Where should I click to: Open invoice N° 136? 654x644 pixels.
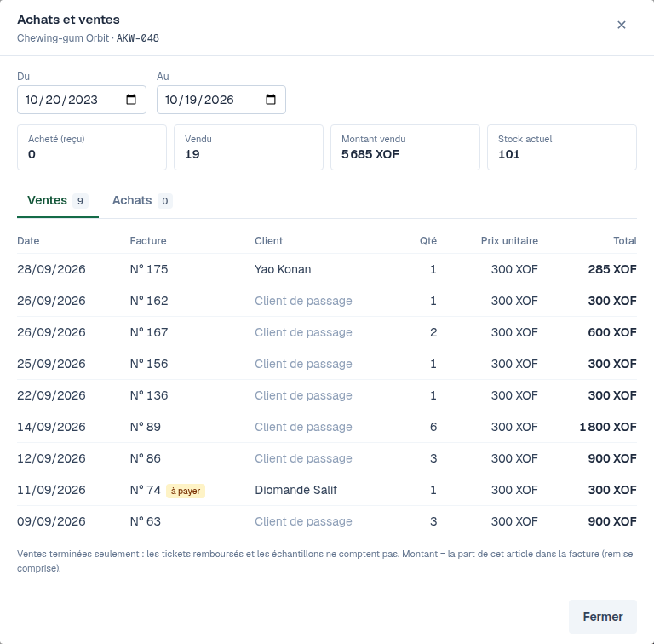click(149, 395)
